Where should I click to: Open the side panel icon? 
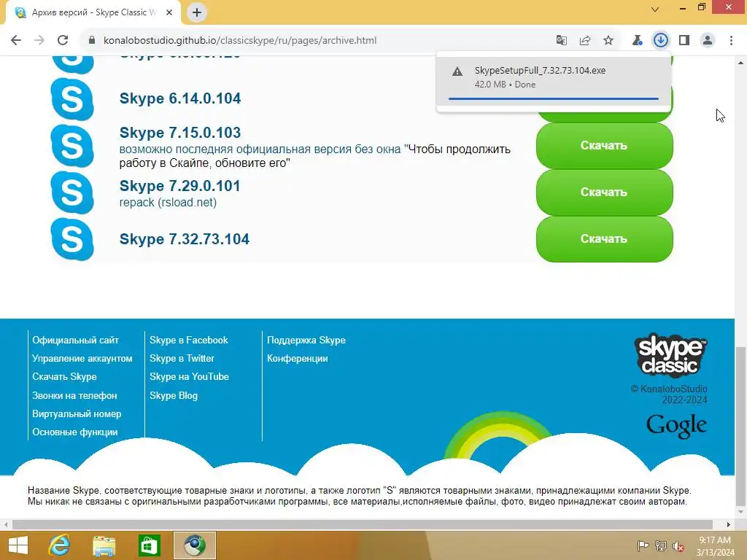click(x=684, y=41)
